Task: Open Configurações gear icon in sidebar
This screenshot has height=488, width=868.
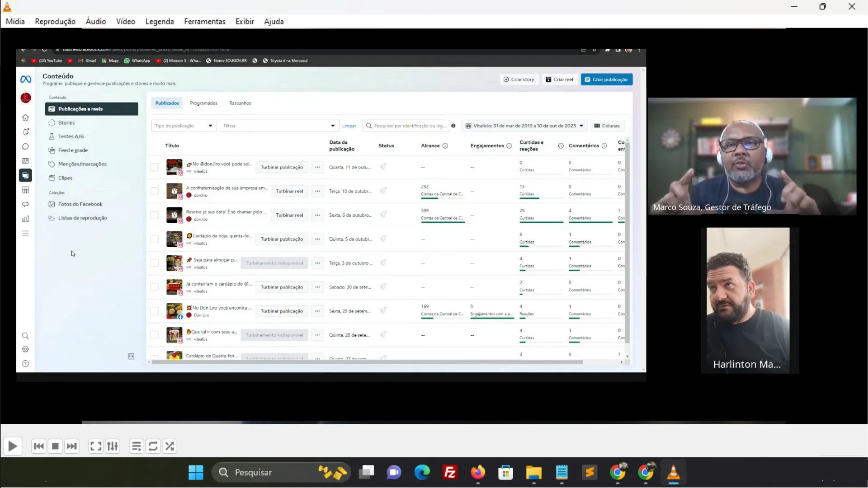Action: [25, 350]
